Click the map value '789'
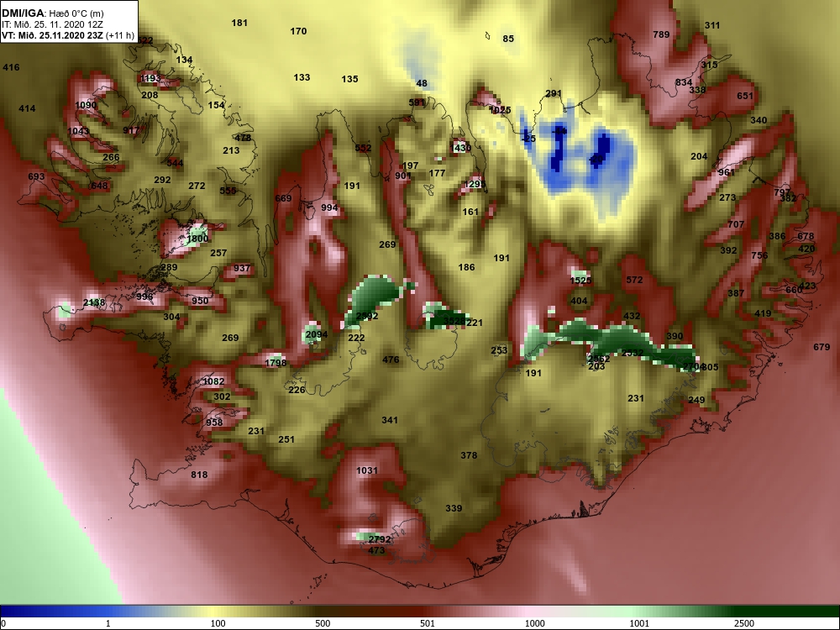This screenshot has height=630, width=840. [662, 34]
